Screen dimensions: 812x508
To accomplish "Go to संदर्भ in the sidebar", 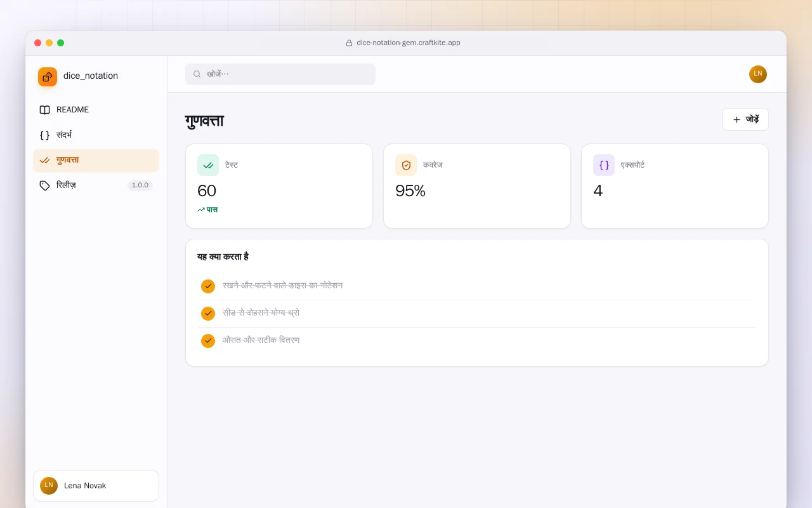I will click(x=96, y=135).
